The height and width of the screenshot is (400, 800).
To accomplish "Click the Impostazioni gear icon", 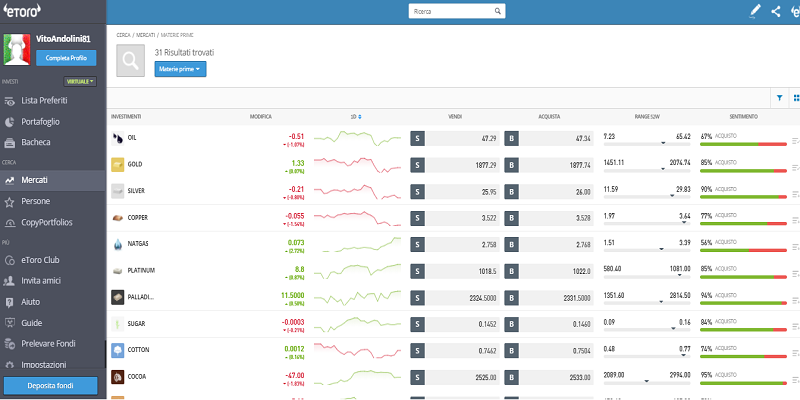I will click(9, 365).
